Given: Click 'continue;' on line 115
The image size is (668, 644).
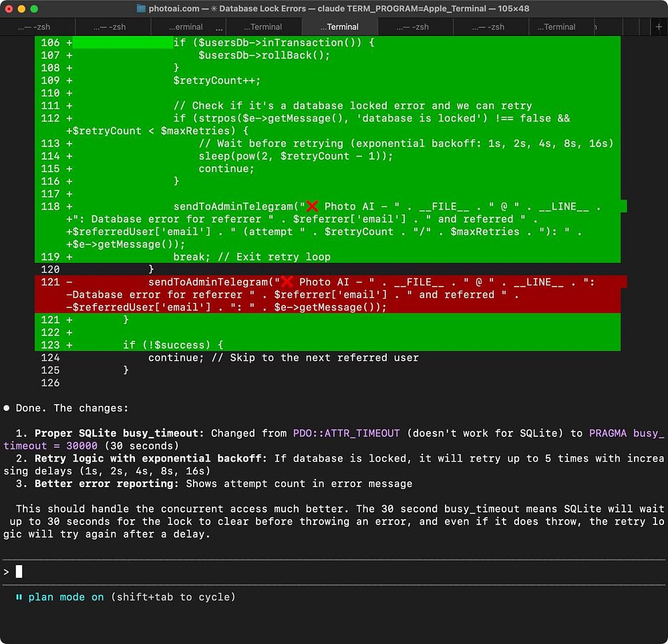Looking at the screenshot, I should pos(226,168).
